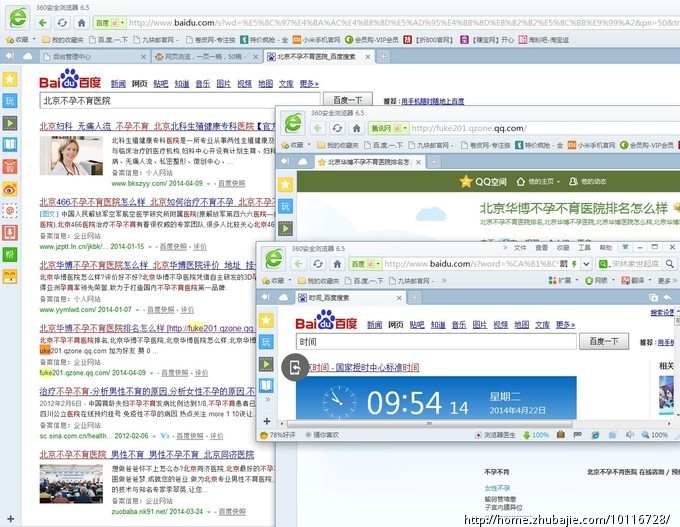Open the 图片 link in the front window Baidu nav
The image size is (680, 527).
[x=479, y=324]
